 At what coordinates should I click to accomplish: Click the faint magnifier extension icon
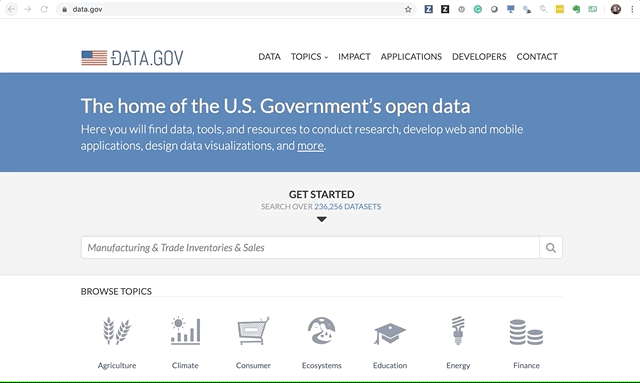[543, 9]
